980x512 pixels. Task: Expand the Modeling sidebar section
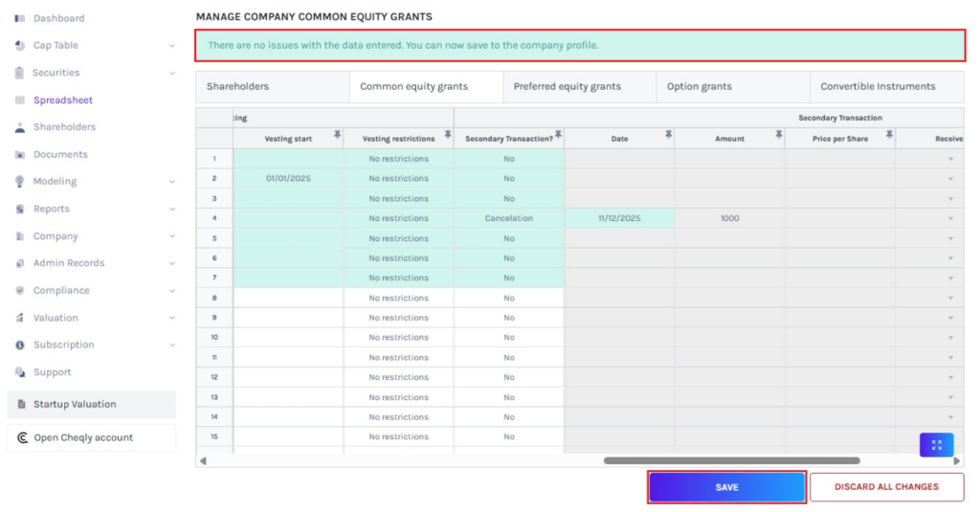pos(172,182)
